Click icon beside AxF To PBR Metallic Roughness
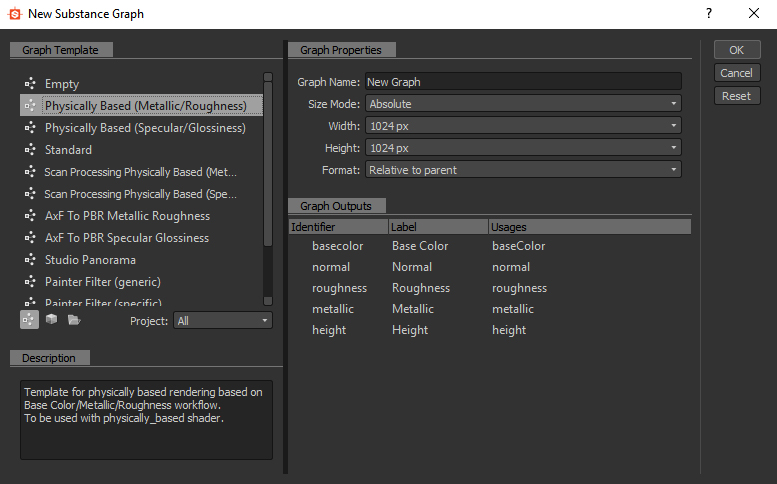777x484 pixels. 30,216
